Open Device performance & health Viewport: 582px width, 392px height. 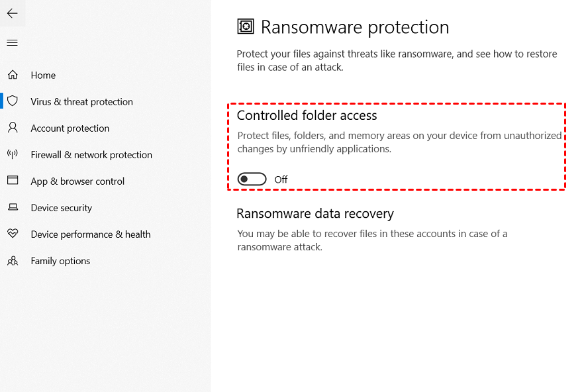click(91, 234)
